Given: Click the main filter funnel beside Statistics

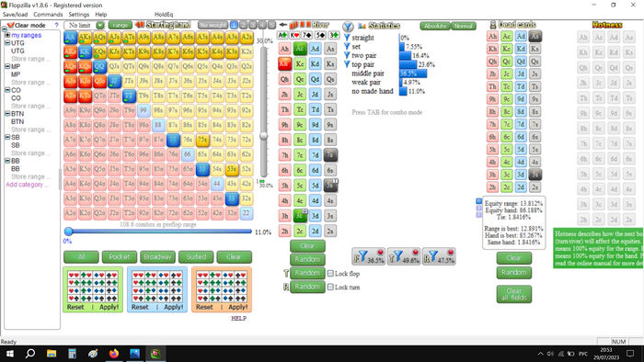Looking at the screenshot, I should tap(348, 27).
